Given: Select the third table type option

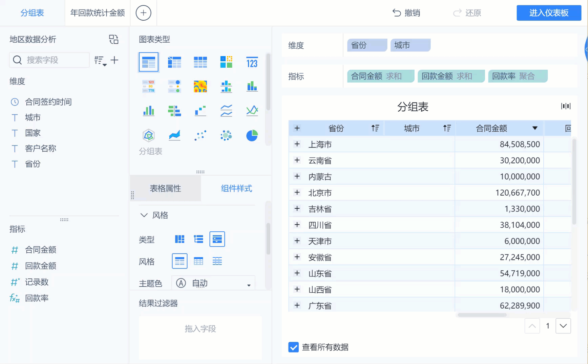Looking at the screenshot, I should coord(217,239).
